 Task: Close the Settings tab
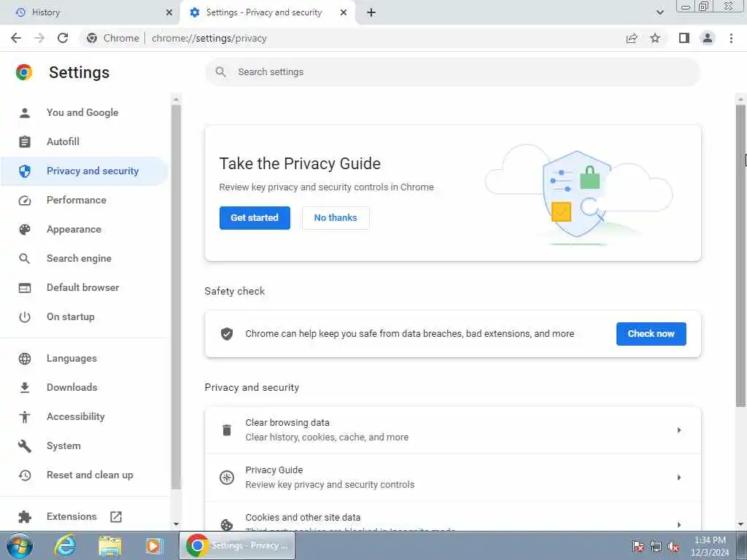[344, 12]
